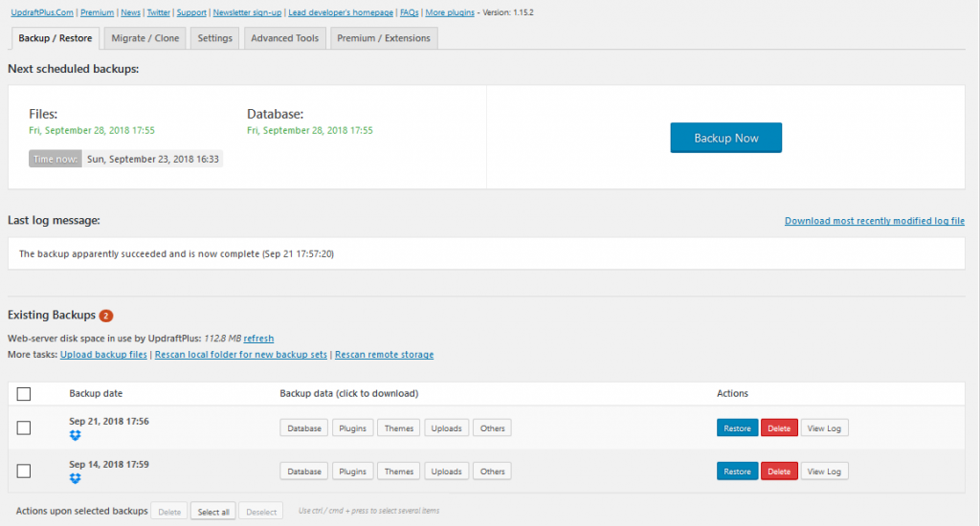980x526 pixels.
Task: Rescan local folder for new backup sets
Action: click(240, 354)
